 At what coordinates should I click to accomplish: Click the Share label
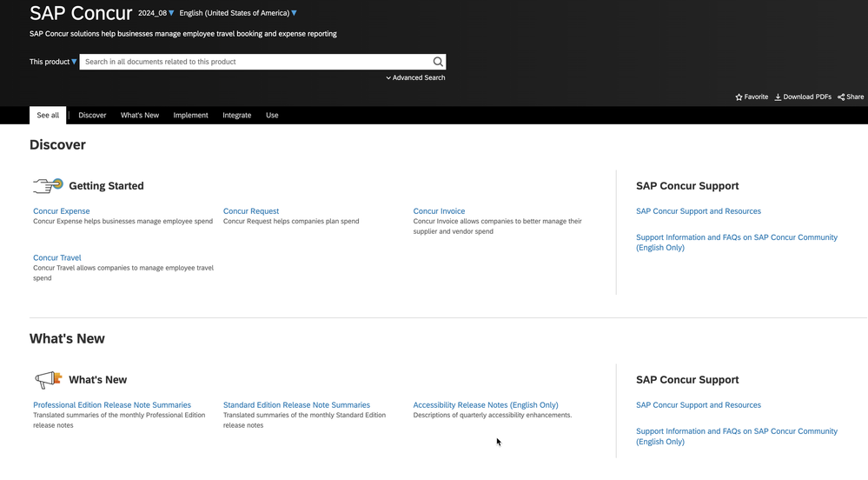(x=855, y=97)
